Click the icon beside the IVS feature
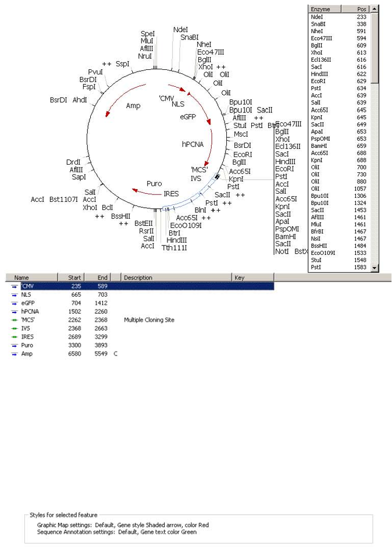This screenshot has width=392, height=547. click(x=14, y=329)
